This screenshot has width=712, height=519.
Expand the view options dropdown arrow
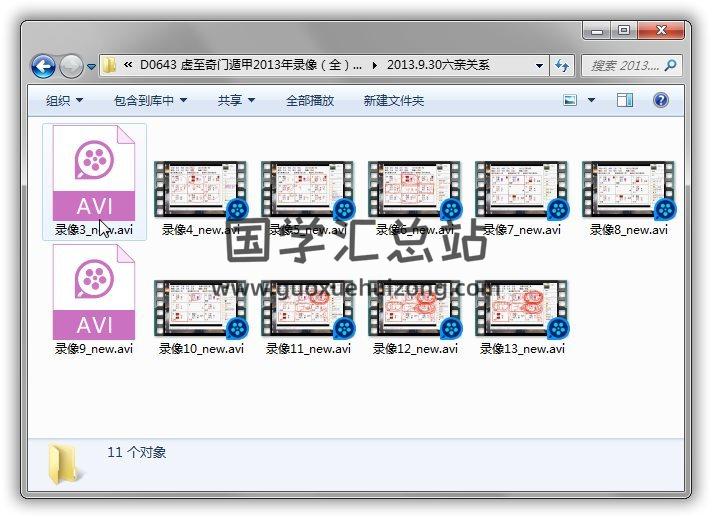[x=591, y=100]
